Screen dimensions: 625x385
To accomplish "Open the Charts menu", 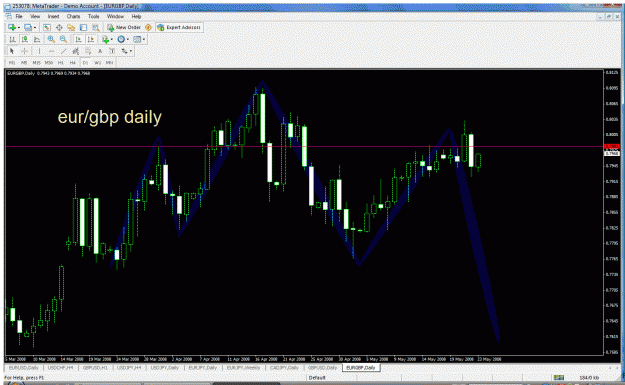I will (73, 16).
